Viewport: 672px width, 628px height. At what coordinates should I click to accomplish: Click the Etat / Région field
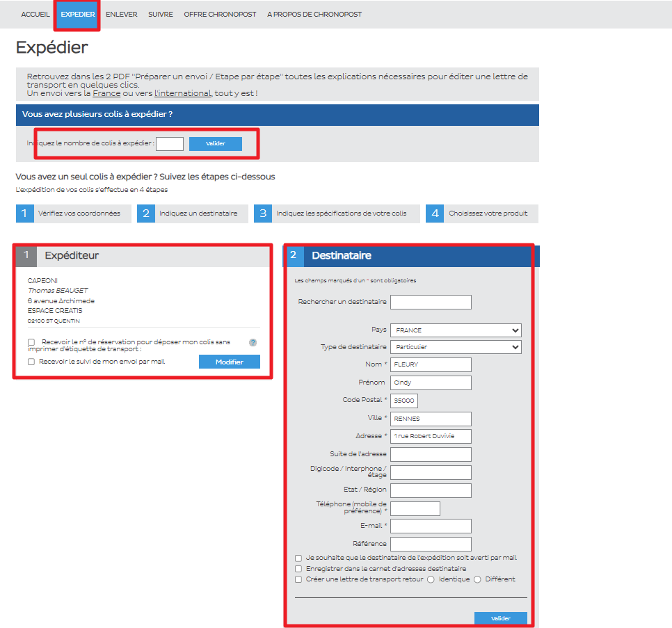click(431, 490)
